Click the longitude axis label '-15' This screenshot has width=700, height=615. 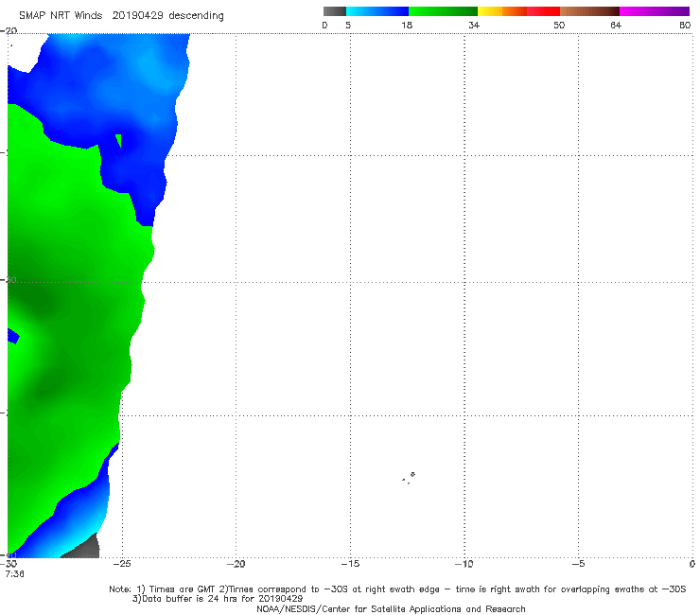350,564
